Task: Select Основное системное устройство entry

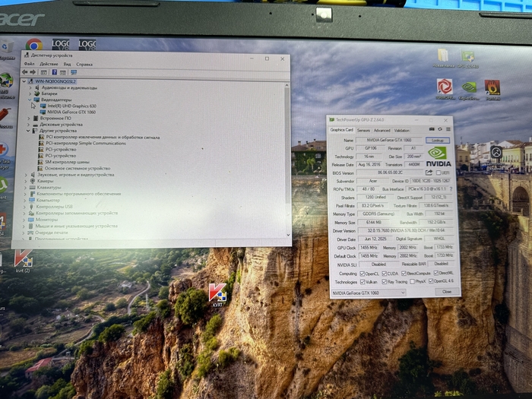Action: click(78, 168)
